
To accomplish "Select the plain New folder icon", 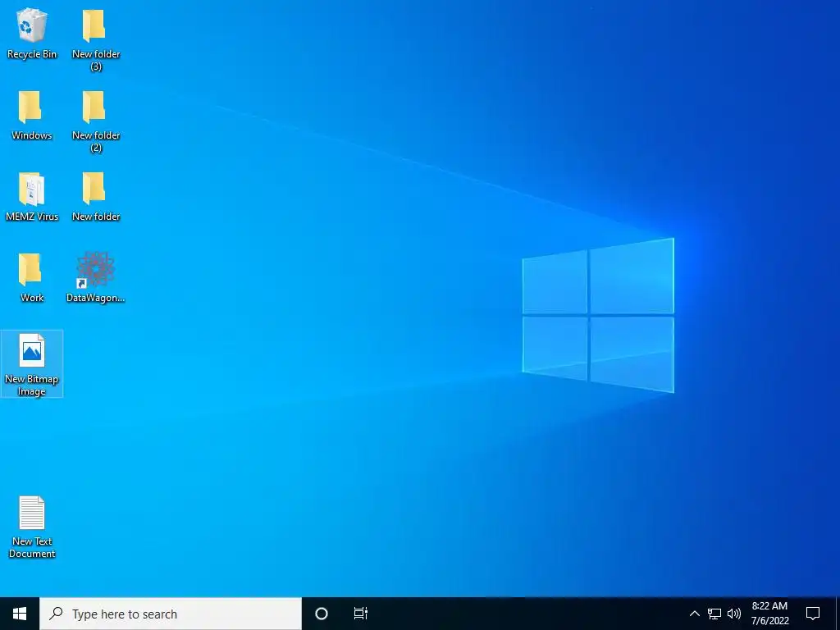I will pyautogui.click(x=96, y=197).
